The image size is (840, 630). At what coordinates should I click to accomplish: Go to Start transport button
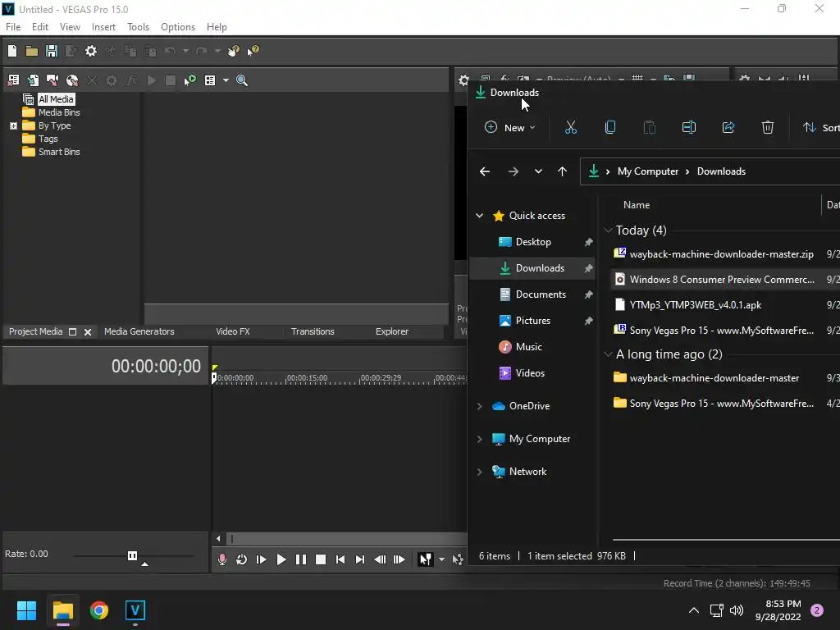pos(340,559)
